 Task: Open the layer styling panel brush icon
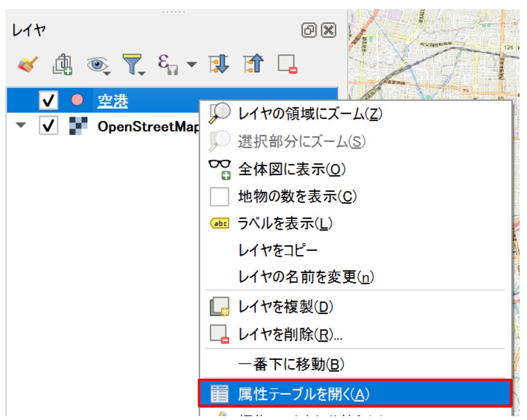(x=27, y=64)
